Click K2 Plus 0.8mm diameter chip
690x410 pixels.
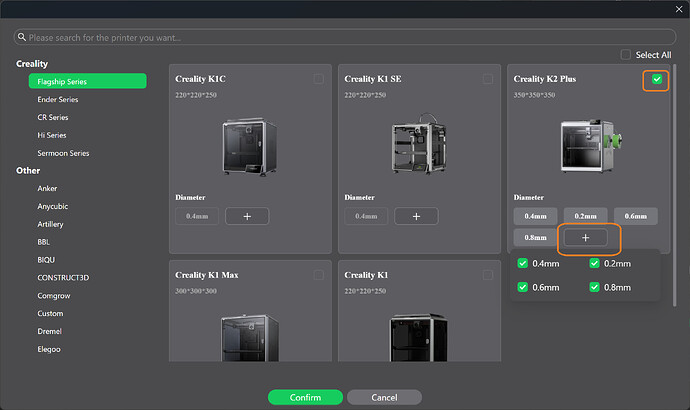pos(535,238)
